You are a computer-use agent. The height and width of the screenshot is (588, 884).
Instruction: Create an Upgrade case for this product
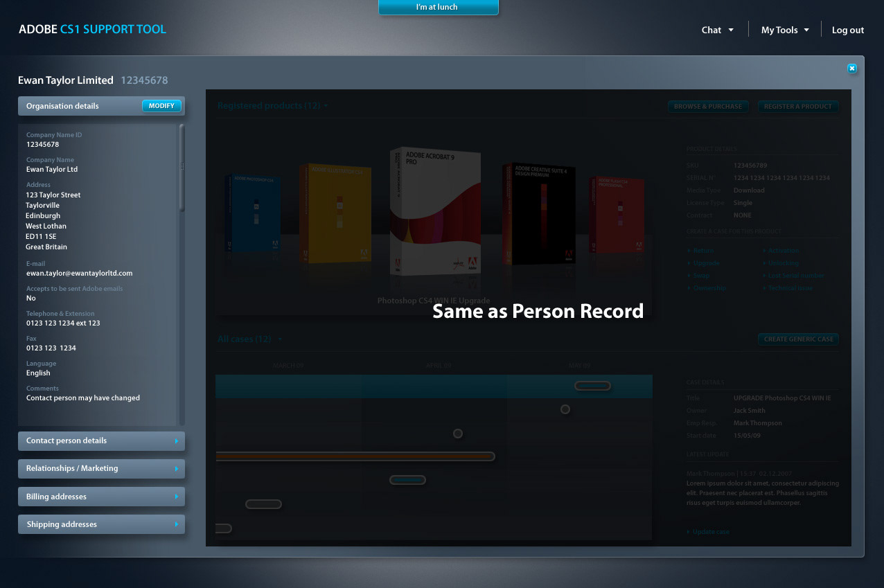(x=705, y=263)
